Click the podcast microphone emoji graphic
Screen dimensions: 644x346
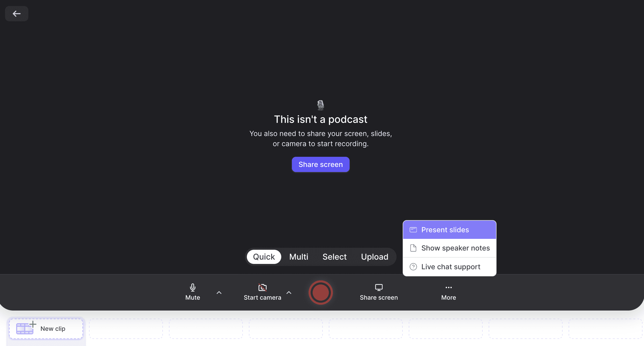click(320, 105)
